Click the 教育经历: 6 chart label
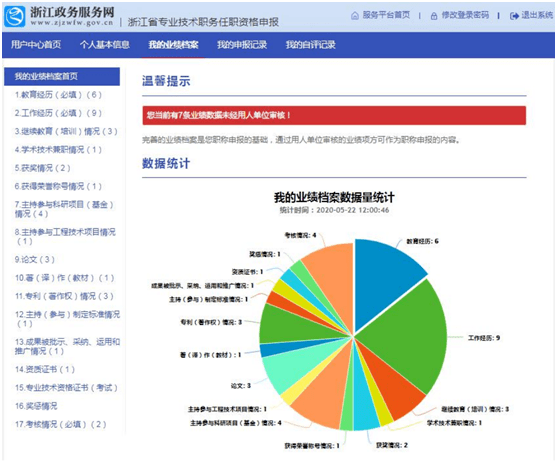The width and height of the screenshot is (557, 471). (x=422, y=241)
